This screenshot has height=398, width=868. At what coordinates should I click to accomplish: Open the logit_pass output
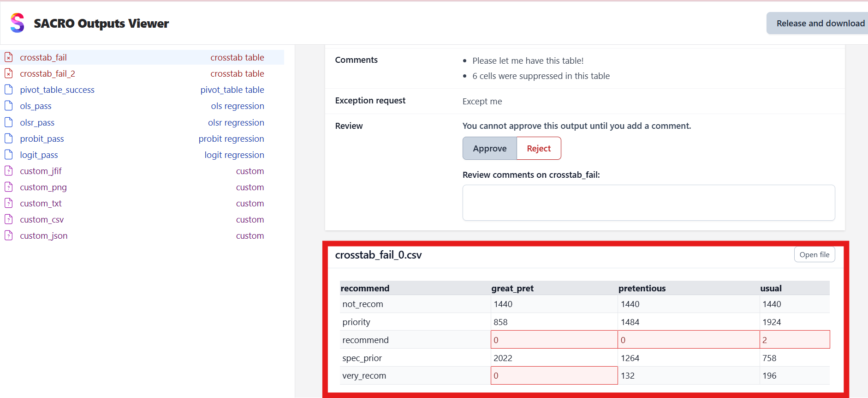(39, 155)
